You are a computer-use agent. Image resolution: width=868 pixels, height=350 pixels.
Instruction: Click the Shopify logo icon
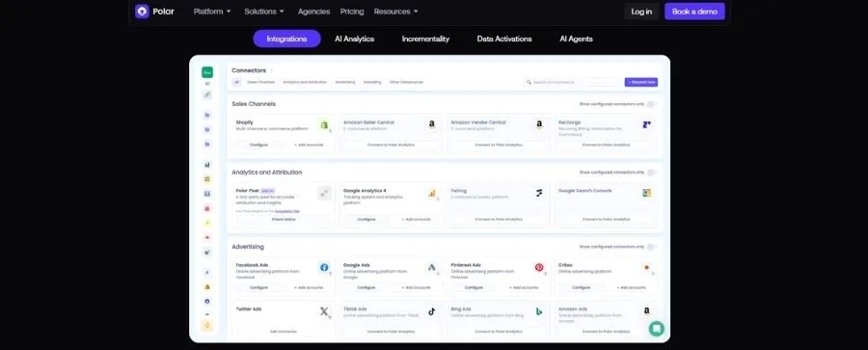coord(324,125)
